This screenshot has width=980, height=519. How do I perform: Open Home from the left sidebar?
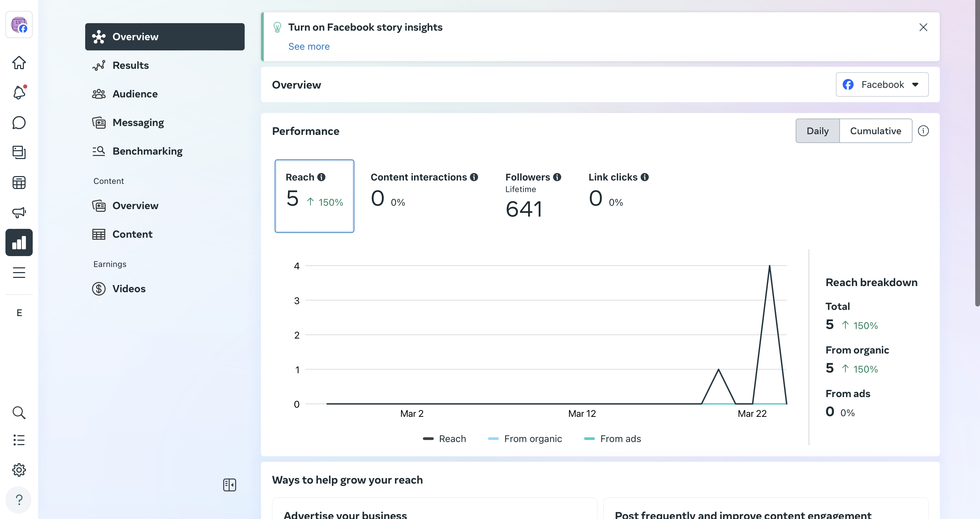(19, 63)
